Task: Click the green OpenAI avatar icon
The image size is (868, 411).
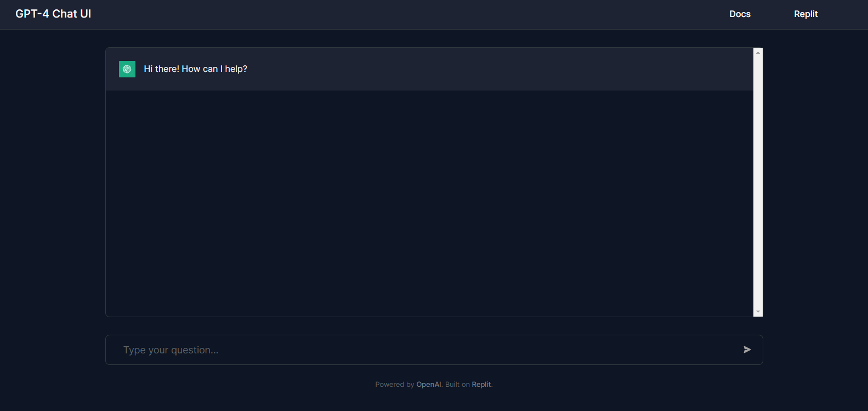Action: click(x=127, y=69)
